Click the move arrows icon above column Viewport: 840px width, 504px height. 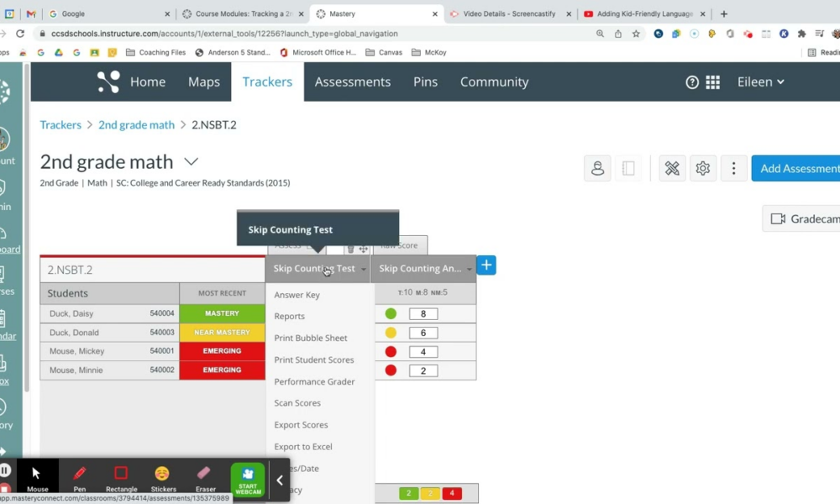[364, 249]
